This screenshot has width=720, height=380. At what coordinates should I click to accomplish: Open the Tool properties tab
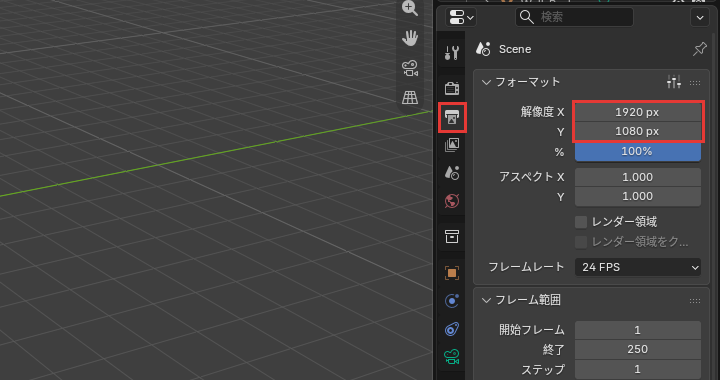point(452,53)
